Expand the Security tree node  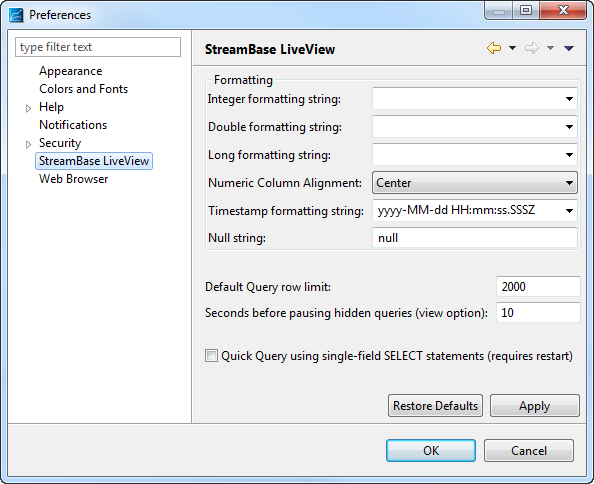click(28, 144)
